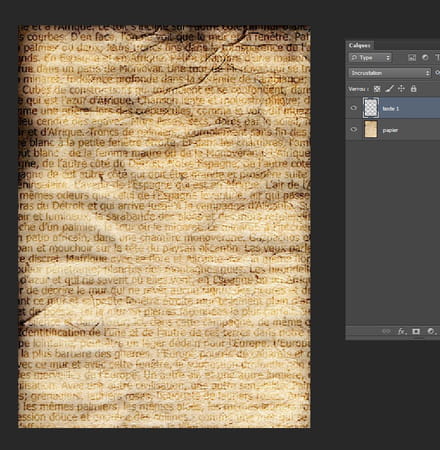The image size is (440, 450).
Task: Create a new adjustment layer
Action: tap(430, 331)
